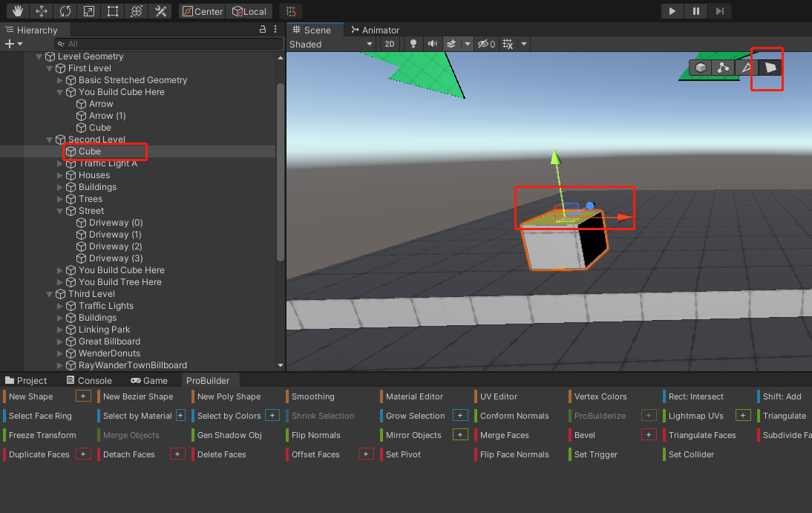Select the Scale tool
The image size is (812, 513).
(x=88, y=11)
